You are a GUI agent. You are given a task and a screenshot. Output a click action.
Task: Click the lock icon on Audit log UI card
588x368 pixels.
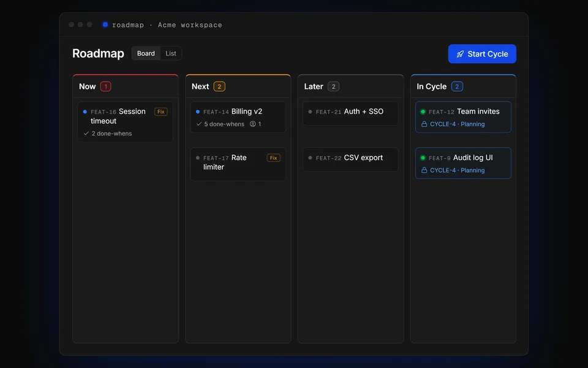click(x=424, y=170)
